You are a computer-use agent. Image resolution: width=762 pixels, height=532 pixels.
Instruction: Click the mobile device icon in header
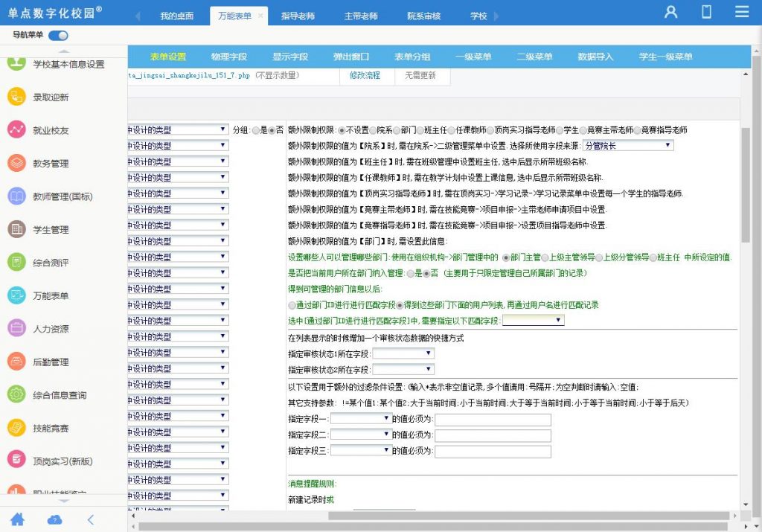pos(706,12)
